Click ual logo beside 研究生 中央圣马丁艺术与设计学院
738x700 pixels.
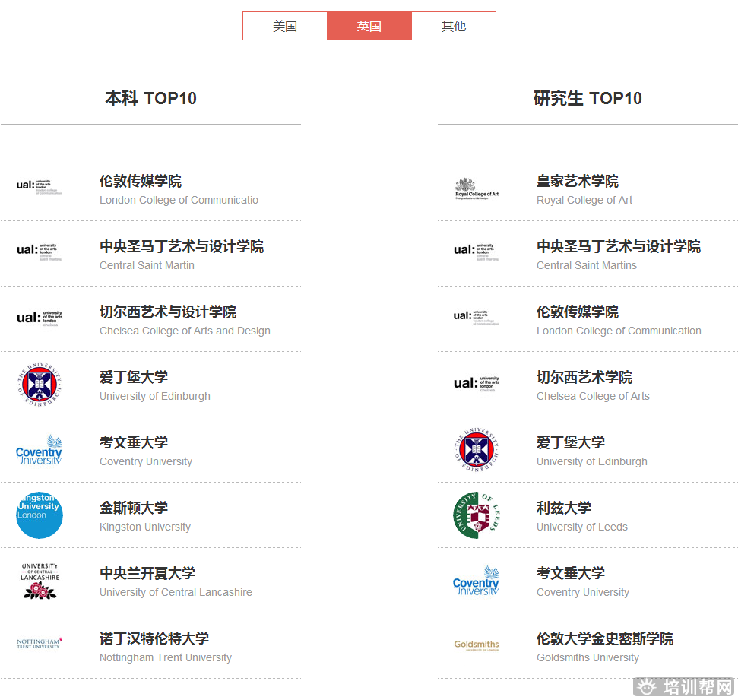coord(476,252)
